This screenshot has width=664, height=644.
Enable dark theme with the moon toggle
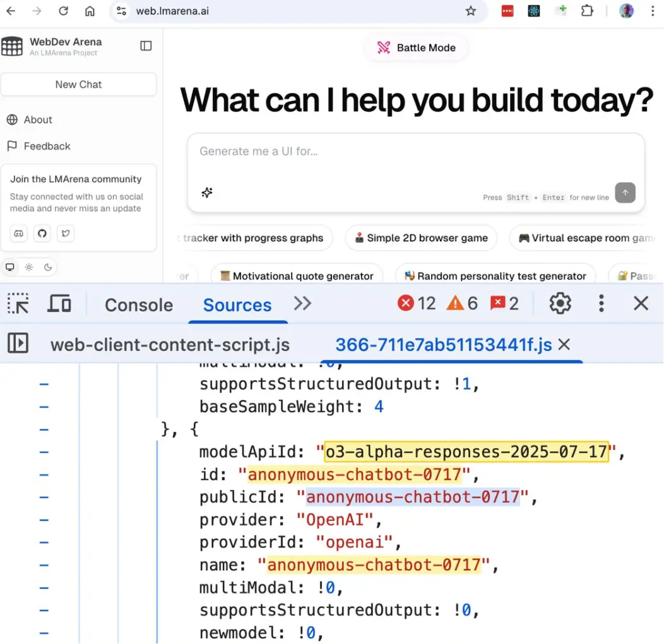click(x=48, y=267)
